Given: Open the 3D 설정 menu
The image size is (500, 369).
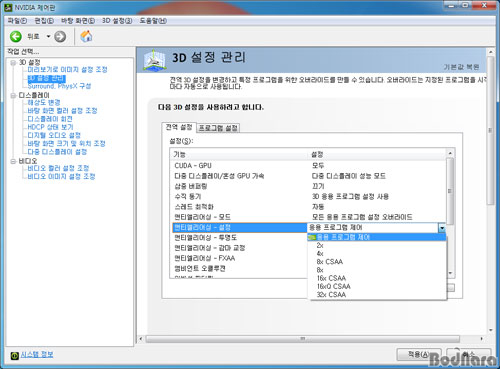Looking at the screenshot, I should click(117, 21).
